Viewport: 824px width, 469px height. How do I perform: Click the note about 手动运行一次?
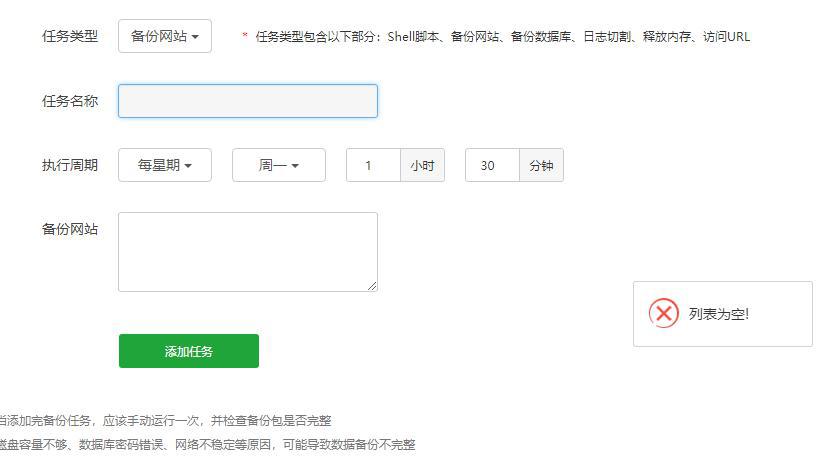(x=164, y=421)
